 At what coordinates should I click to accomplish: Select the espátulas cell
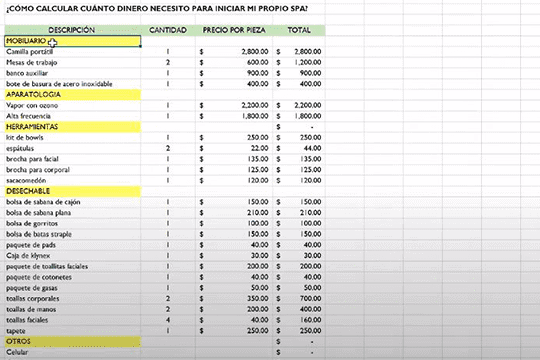coord(73,148)
